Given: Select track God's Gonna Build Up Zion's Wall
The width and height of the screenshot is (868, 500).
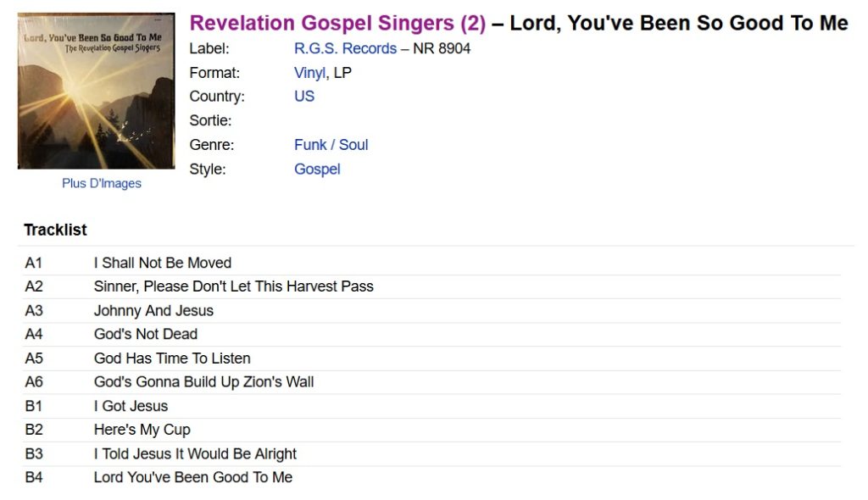Looking at the screenshot, I should point(431,382).
